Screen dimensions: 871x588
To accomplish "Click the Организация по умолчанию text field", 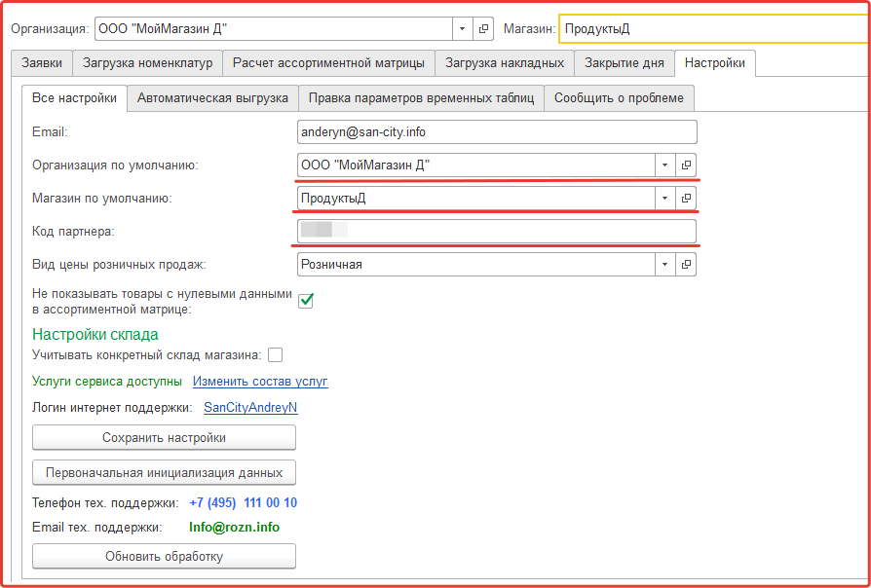I will (476, 165).
